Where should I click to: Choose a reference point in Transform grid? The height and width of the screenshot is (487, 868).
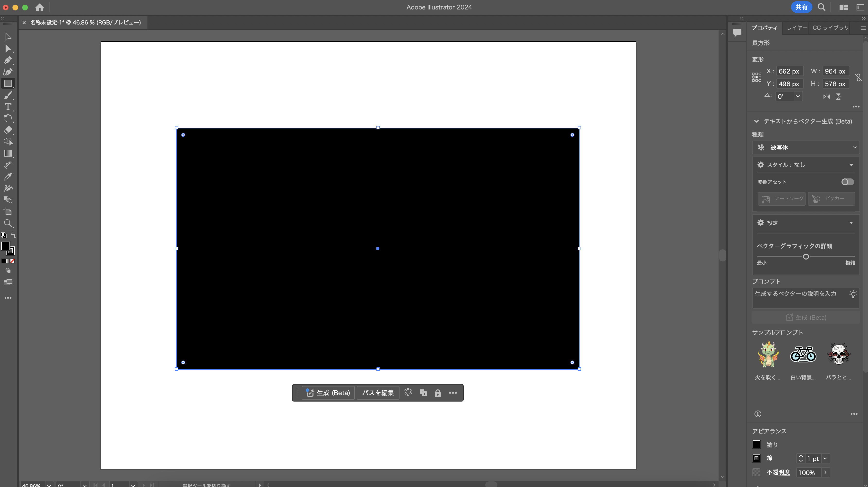pos(756,77)
